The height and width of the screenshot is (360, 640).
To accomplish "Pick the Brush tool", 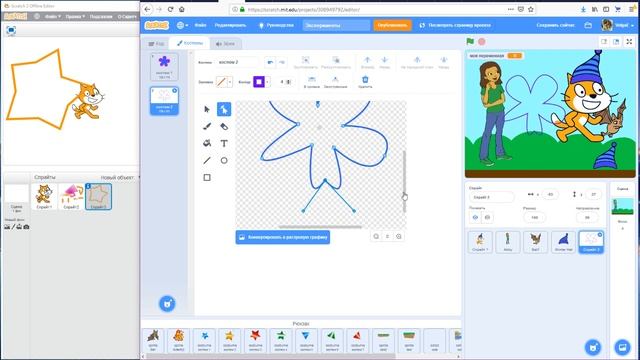I will click(x=207, y=127).
